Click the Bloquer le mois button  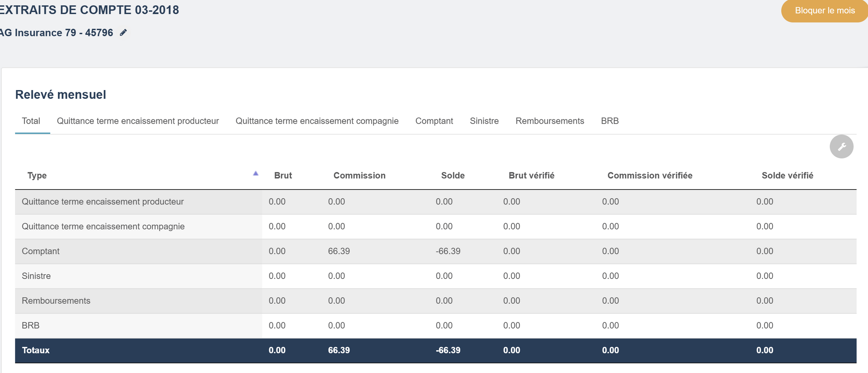[825, 10]
